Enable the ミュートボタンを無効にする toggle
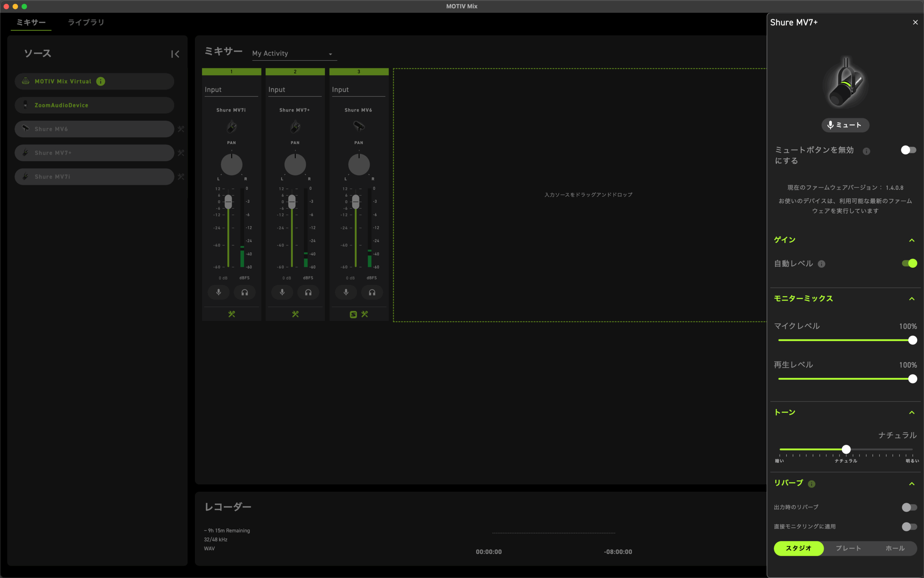This screenshot has height=578, width=924. 908,150
